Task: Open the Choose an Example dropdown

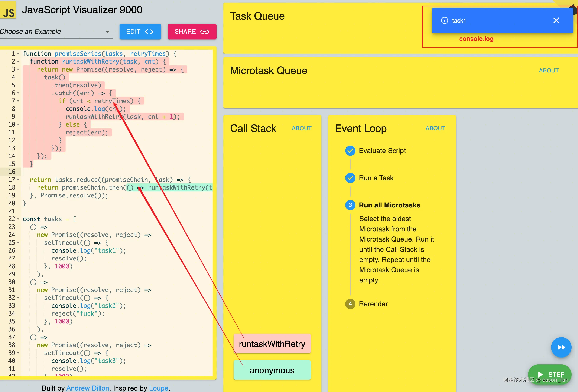Action: pos(56,32)
